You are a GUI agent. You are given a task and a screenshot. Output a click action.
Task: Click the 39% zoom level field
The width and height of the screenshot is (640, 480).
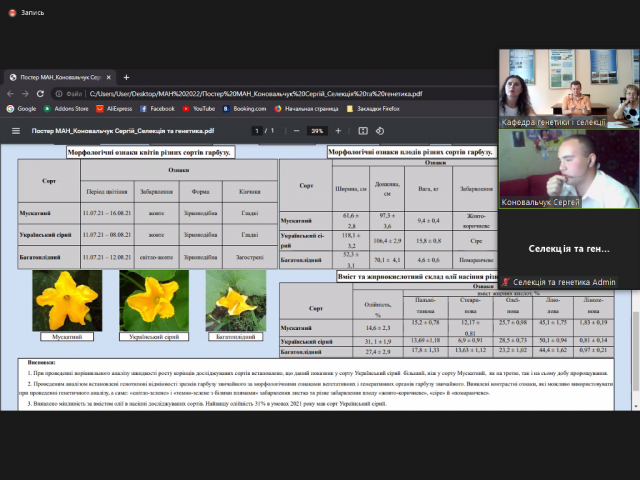316,131
